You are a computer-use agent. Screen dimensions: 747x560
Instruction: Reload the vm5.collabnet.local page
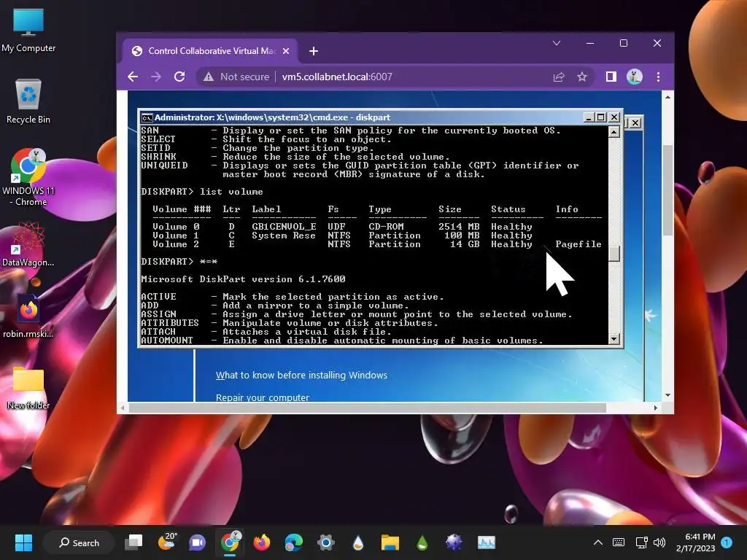[x=179, y=77]
